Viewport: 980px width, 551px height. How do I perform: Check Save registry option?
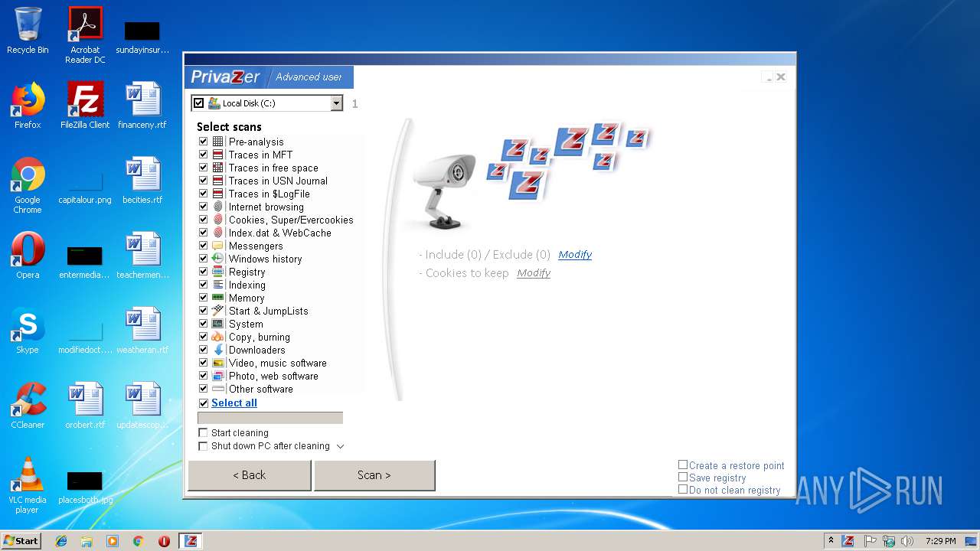point(683,477)
